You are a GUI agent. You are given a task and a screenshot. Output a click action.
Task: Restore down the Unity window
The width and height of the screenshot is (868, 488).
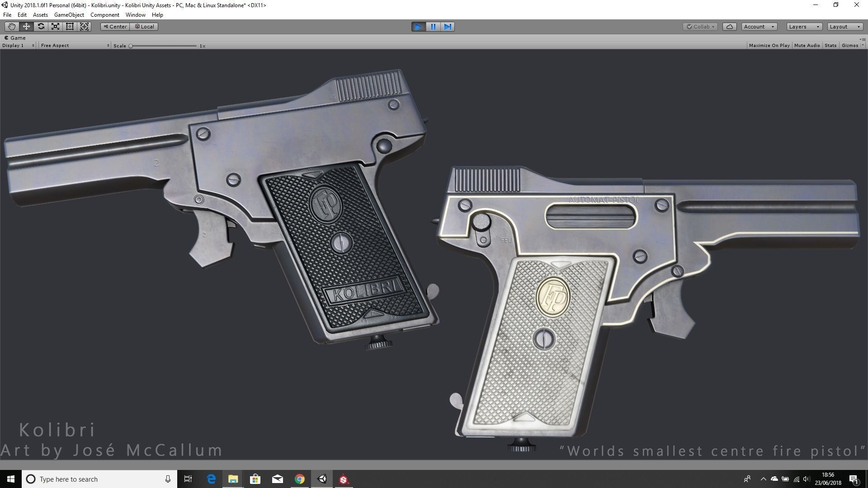(836, 5)
